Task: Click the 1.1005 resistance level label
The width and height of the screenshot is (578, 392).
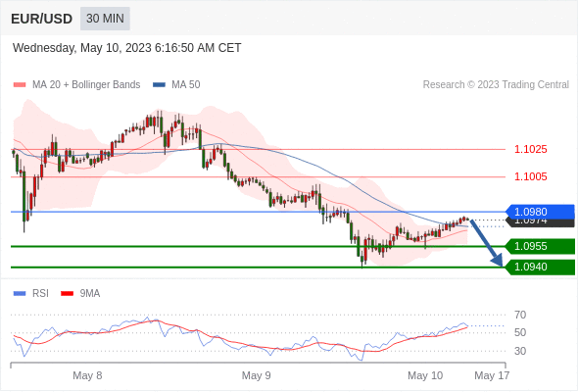Action: click(530, 176)
